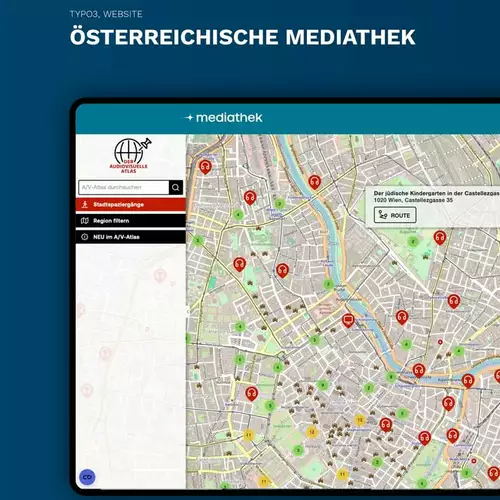Select headphone marker below the ROUTE popup
Image resolution: width=500 pixels, height=500 pixels.
coord(440,238)
